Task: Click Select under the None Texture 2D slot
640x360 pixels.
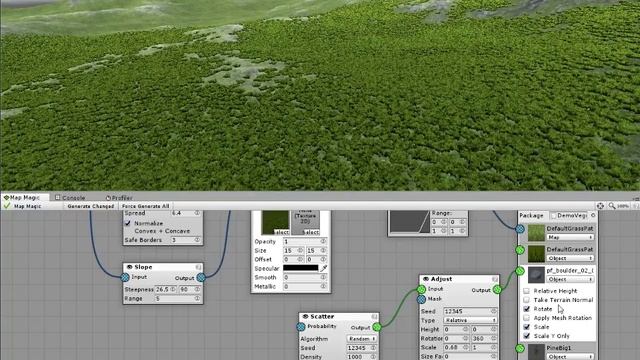Action: tap(311, 232)
